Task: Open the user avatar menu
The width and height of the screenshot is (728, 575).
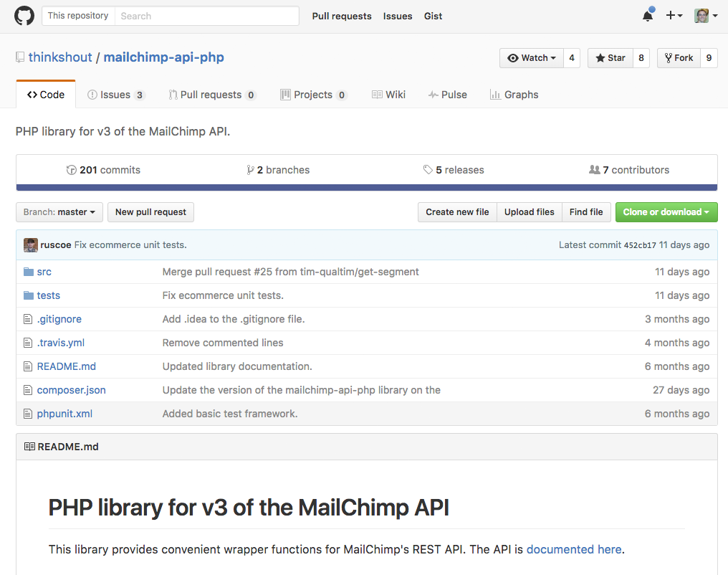Action: (x=706, y=16)
